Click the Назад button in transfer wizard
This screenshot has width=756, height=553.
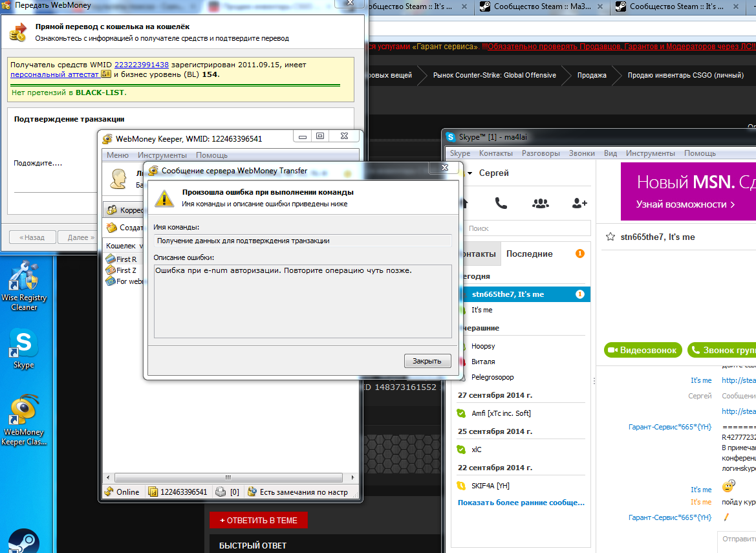[32, 237]
